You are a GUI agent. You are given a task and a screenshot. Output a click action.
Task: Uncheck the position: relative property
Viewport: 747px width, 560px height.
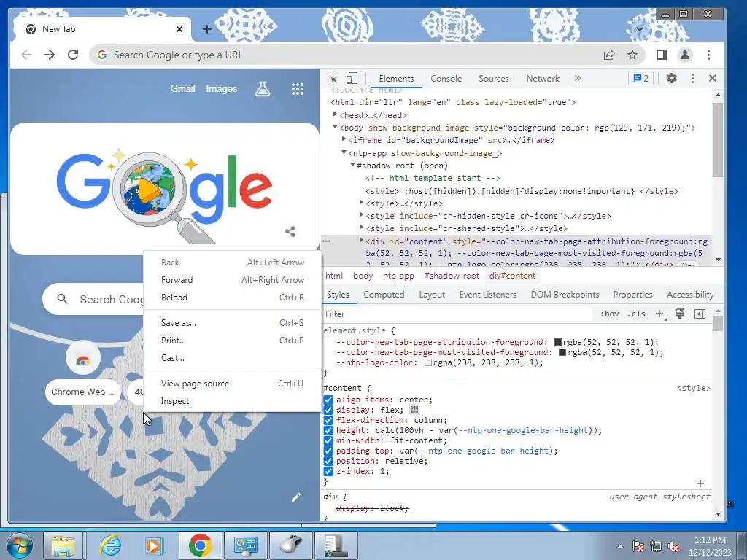click(x=328, y=461)
